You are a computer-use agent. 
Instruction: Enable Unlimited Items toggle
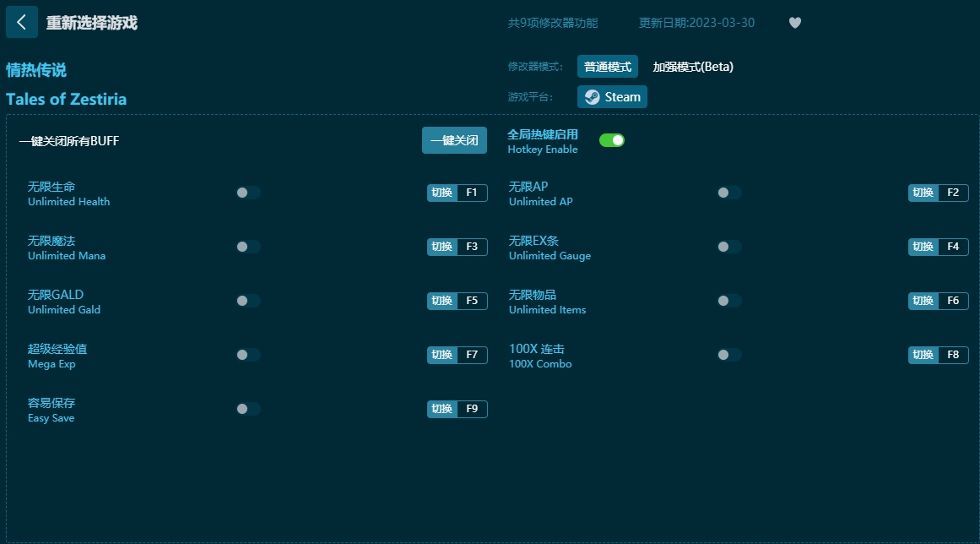tap(729, 301)
